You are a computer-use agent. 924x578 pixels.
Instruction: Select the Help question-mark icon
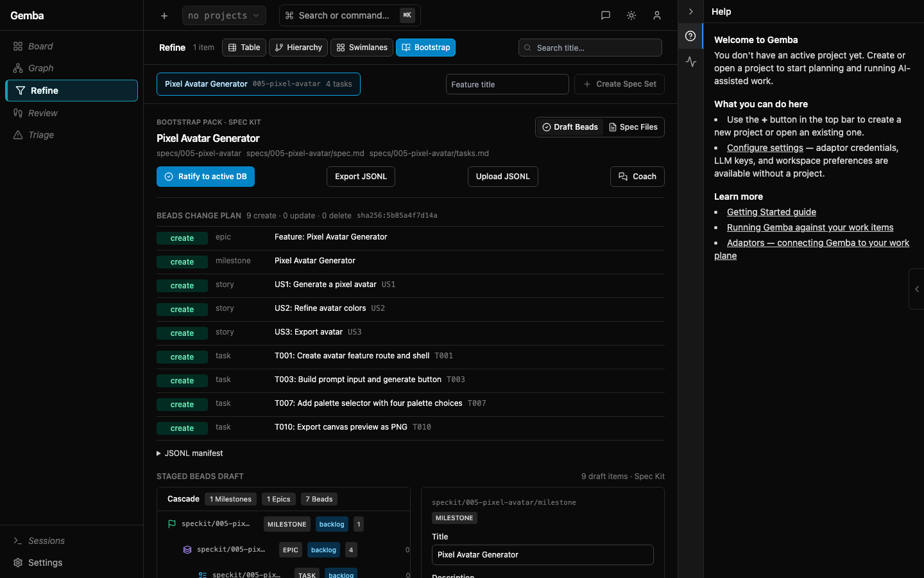(x=690, y=36)
